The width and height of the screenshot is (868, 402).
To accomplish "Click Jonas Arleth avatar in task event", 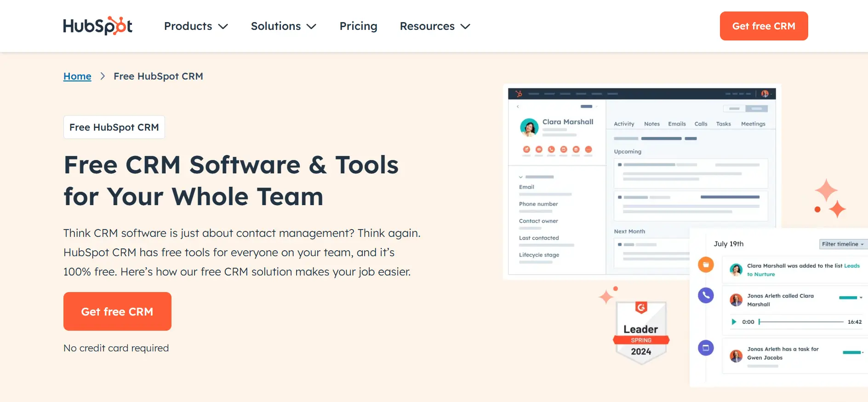I will 736,356.
